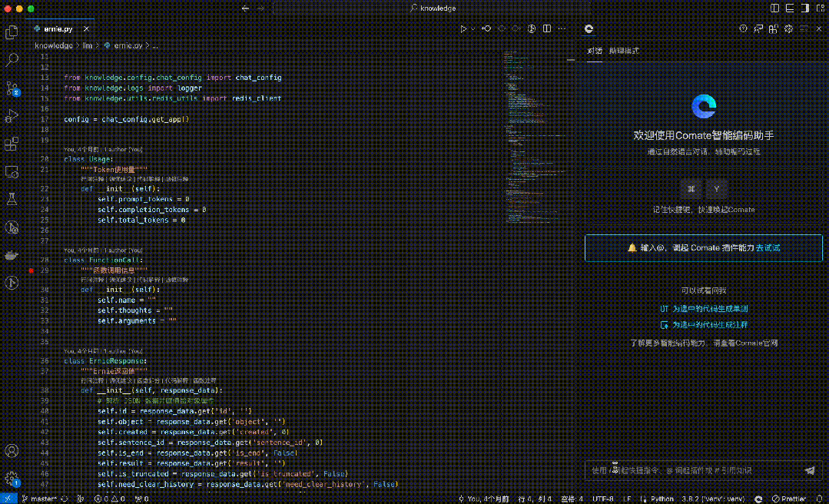Viewport: 829px width, 504px height.
Task: Open the Testing flask view
Action: pos(12,199)
